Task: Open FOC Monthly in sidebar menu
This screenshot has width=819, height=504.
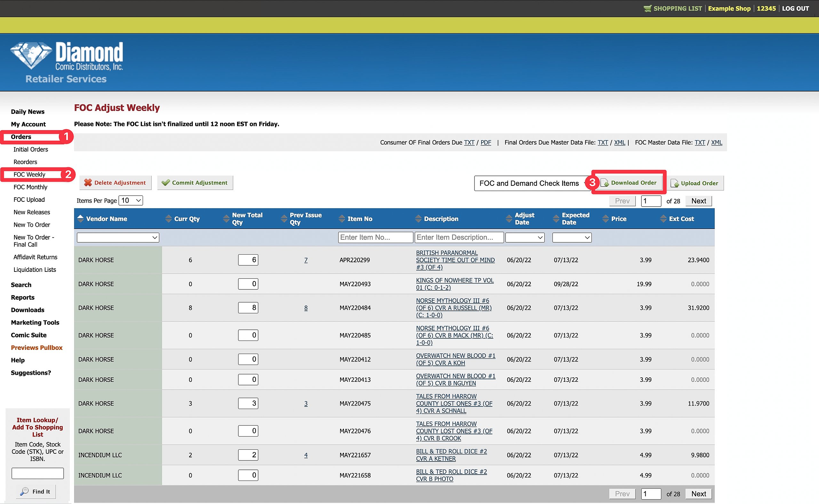Action: click(30, 187)
